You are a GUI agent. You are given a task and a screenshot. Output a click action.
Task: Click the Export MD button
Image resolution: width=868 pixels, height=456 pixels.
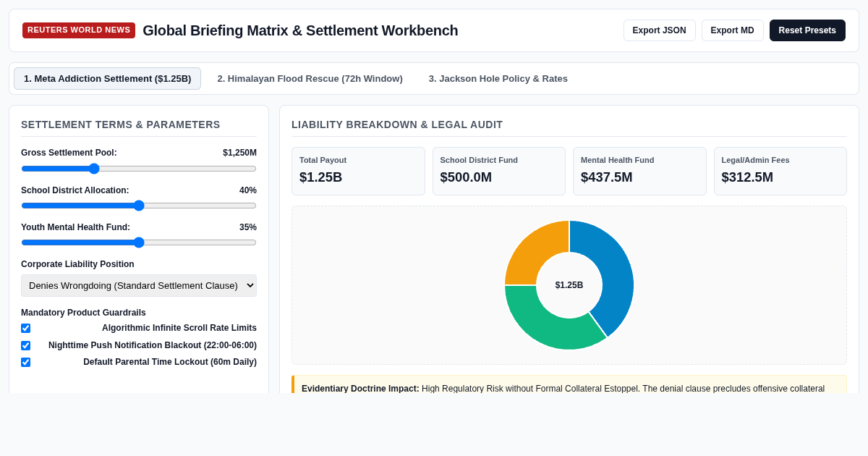click(x=732, y=30)
